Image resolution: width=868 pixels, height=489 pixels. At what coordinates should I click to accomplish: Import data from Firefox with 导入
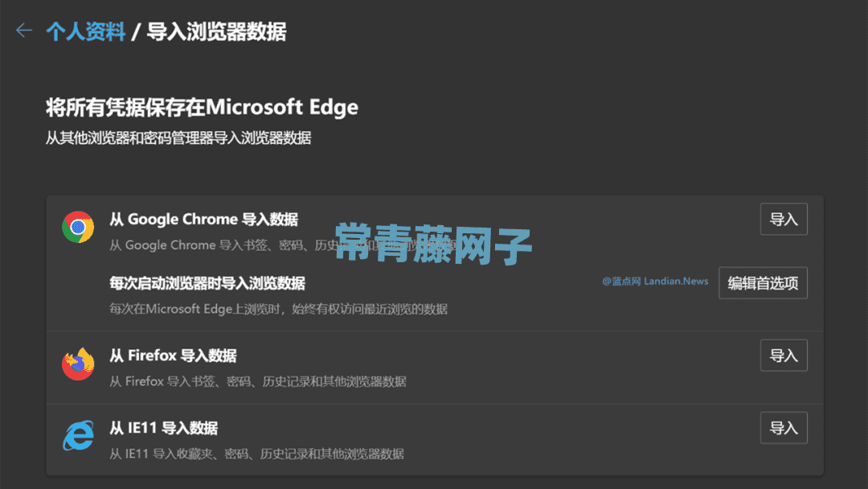point(784,355)
